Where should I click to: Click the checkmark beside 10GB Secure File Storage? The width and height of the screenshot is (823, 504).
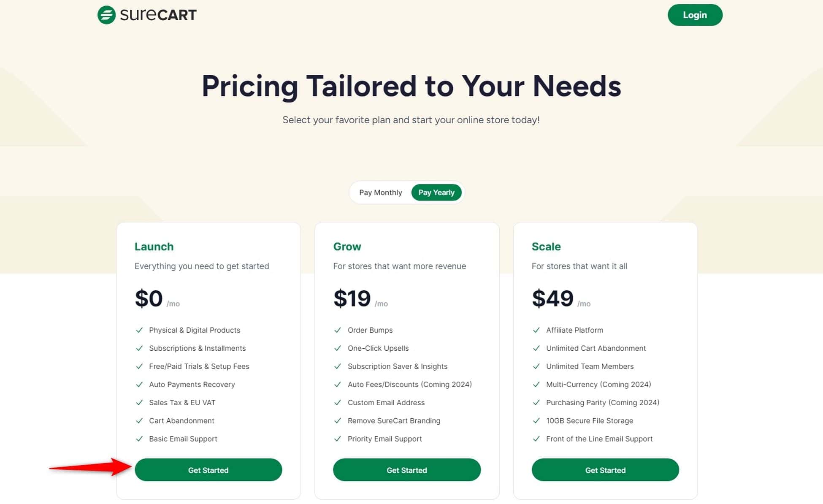(x=537, y=420)
